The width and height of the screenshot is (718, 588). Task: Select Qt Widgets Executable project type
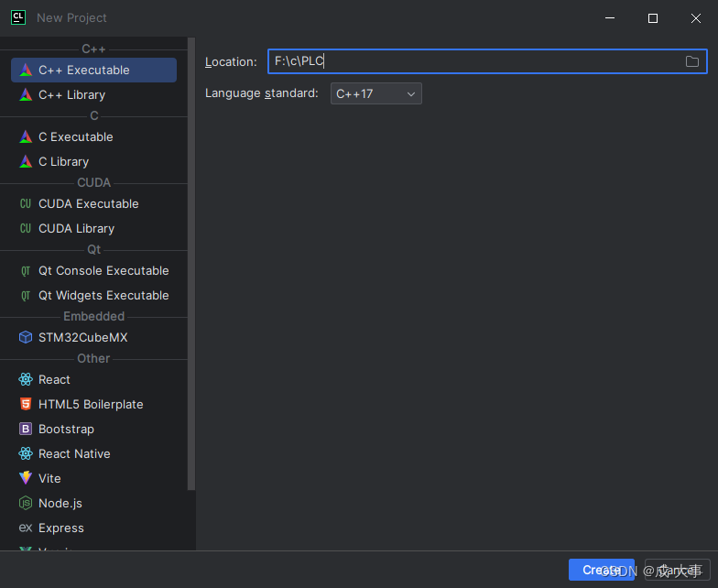[103, 296]
